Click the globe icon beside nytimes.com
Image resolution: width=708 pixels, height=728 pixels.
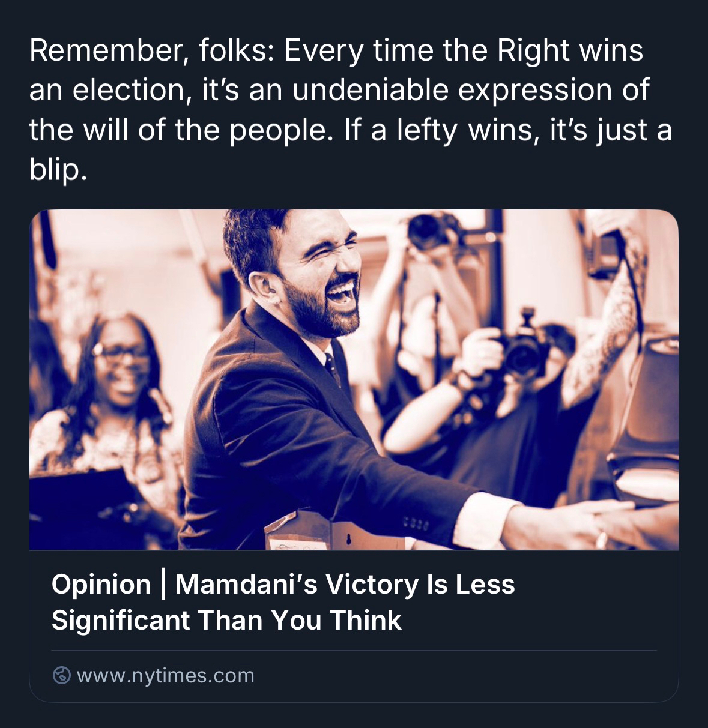(62, 675)
